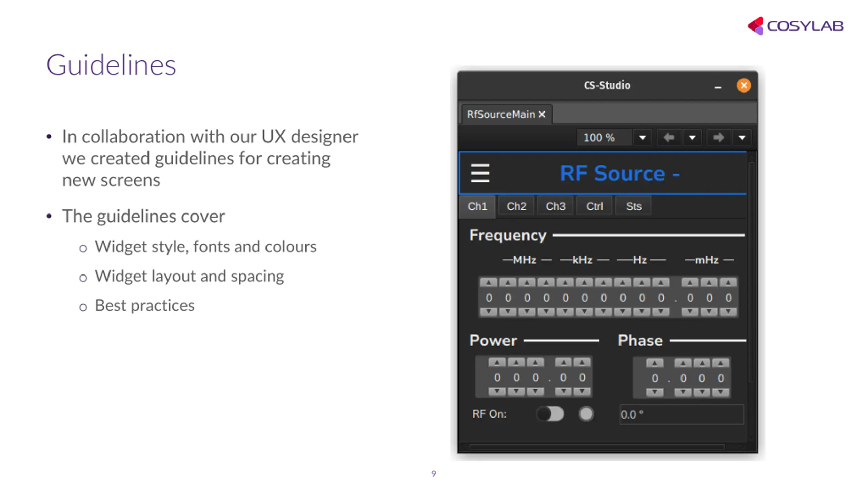Increment the first Phase decimal digit
868x488 pixels.
click(x=683, y=363)
